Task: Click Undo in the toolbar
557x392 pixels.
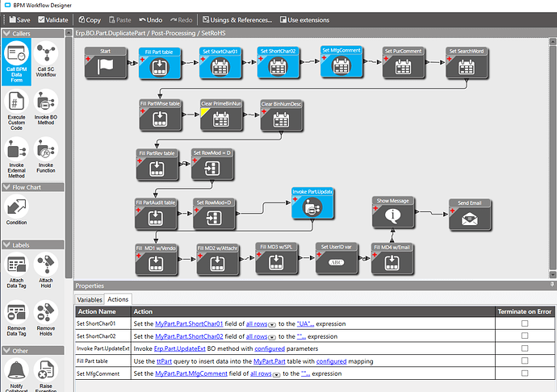Action: point(151,20)
